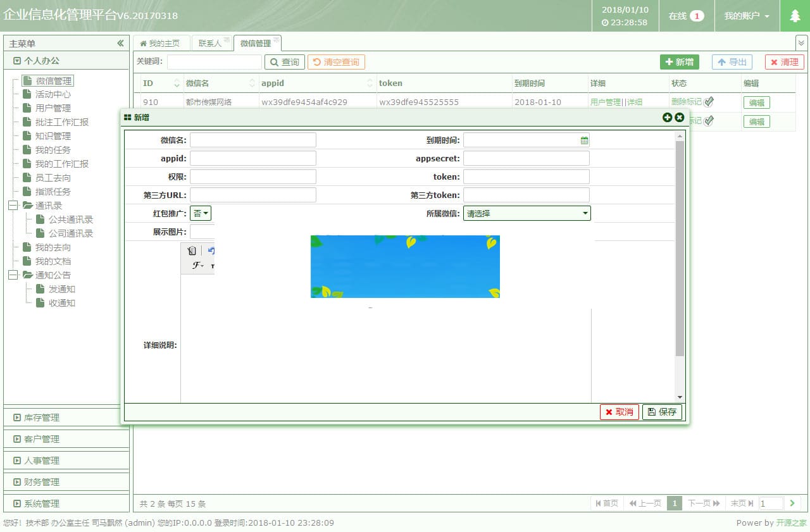The width and height of the screenshot is (810, 532).
Task: Click the undo icon in the editor toolbar
Action: click(x=211, y=251)
